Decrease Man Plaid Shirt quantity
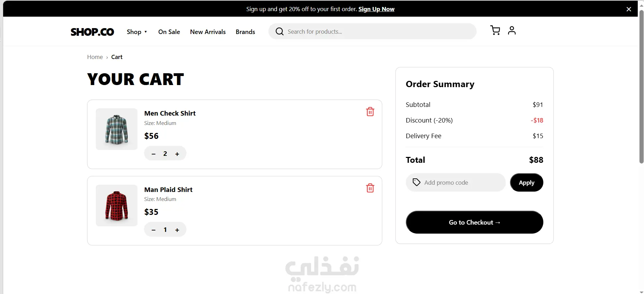The height and width of the screenshot is (294, 644). point(153,230)
